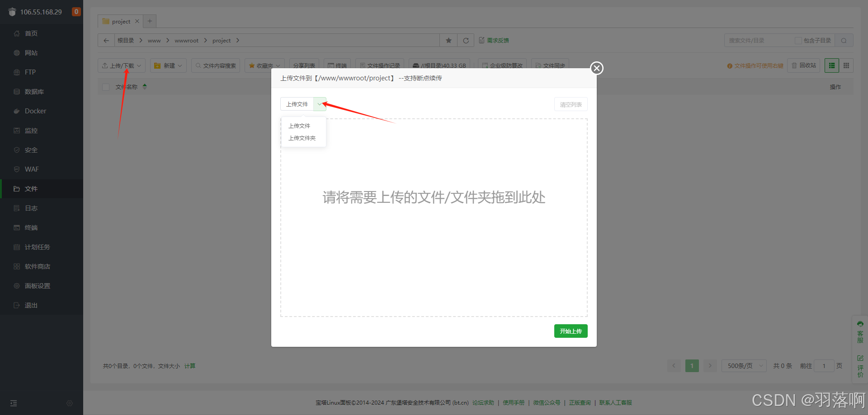Click the back arrow in path bar

click(106, 41)
